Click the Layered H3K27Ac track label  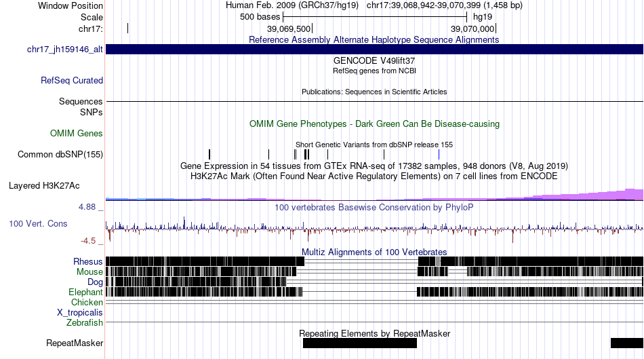44,185
